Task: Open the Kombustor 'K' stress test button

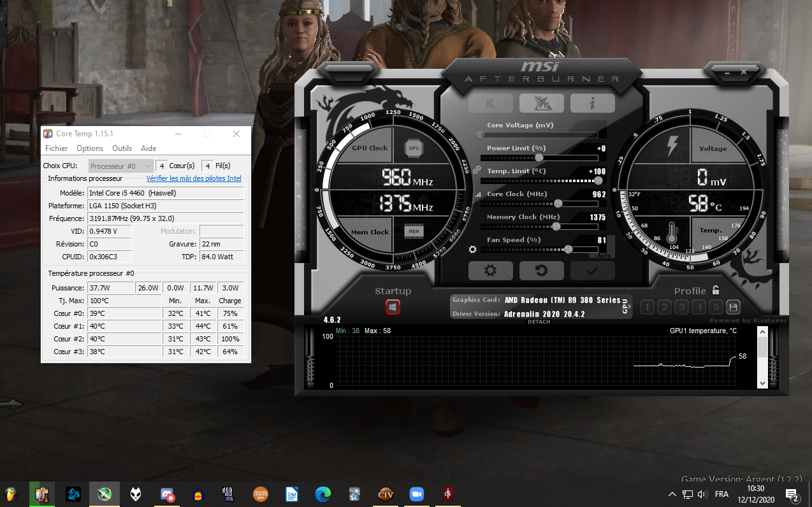Action: (x=490, y=103)
